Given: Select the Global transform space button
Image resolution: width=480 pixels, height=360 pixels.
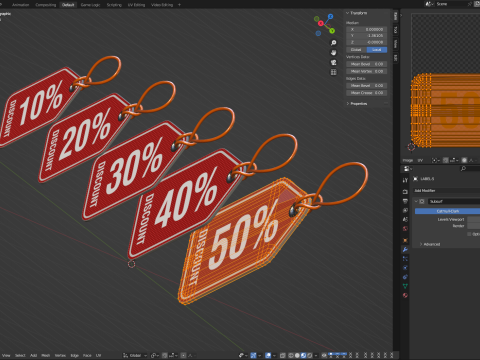Looking at the screenshot, I should [x=356, y=50].
